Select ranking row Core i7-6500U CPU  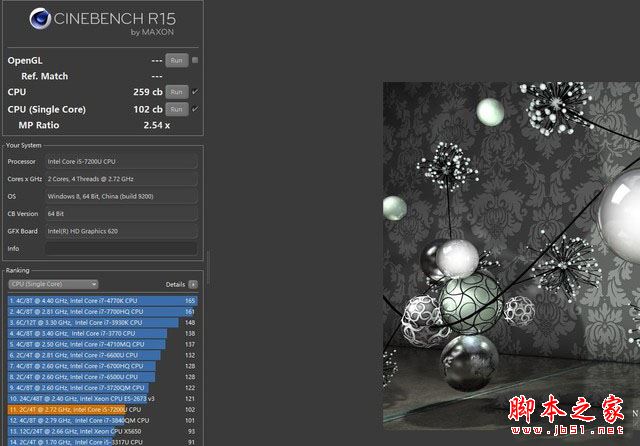[x=102, y=377]
